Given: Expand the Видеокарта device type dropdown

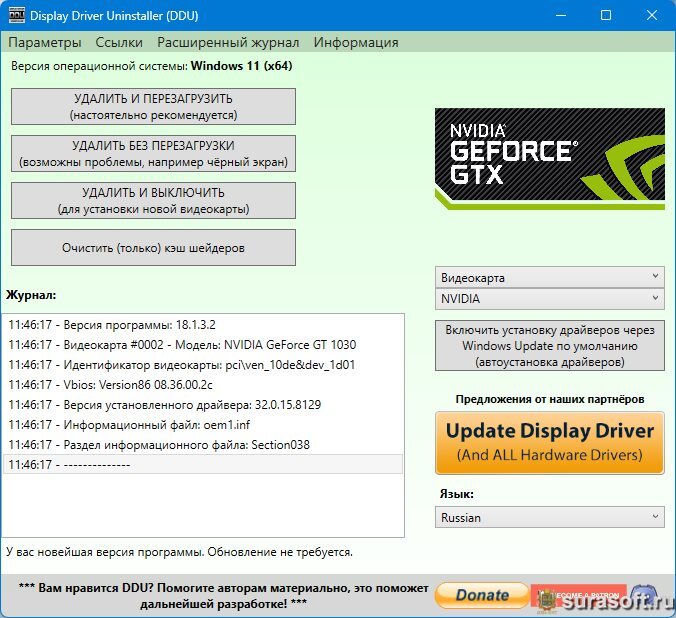Looking at the screenshot, I should tap(549, 277).
